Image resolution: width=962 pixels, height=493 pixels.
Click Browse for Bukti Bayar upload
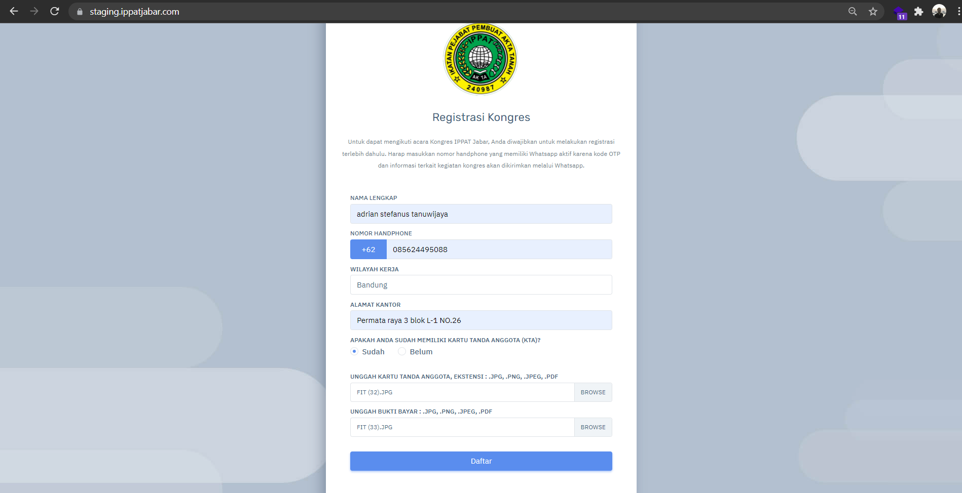click(593, 427)
